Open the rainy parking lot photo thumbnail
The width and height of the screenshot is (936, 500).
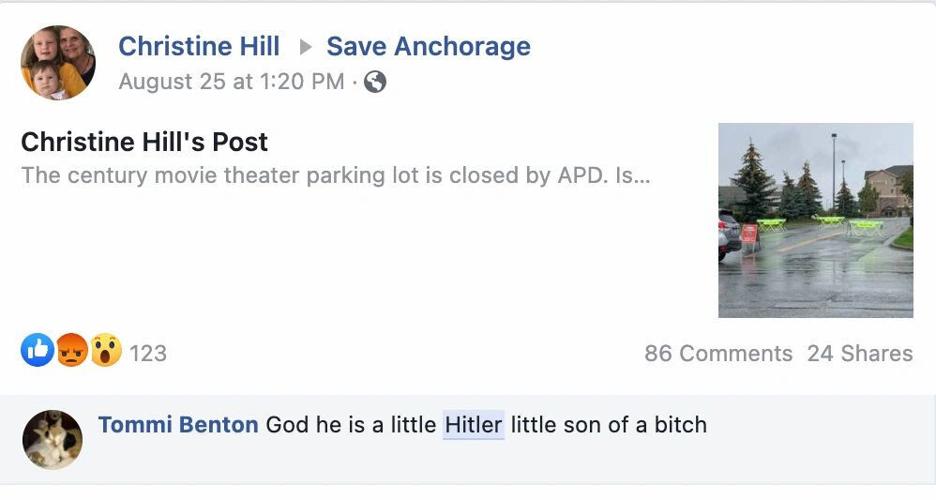815,220
